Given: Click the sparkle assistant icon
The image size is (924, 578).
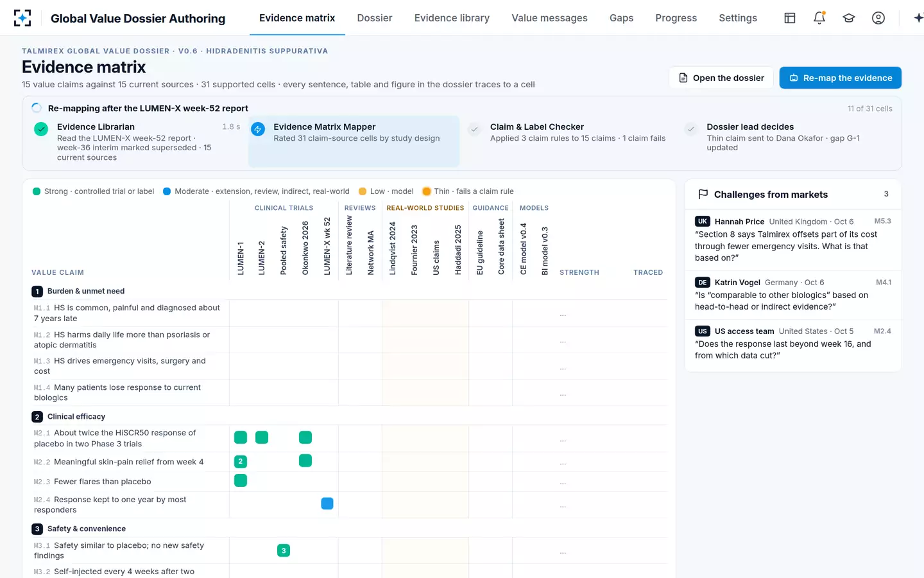Looking at the screenshot, I should click(918, 18).
